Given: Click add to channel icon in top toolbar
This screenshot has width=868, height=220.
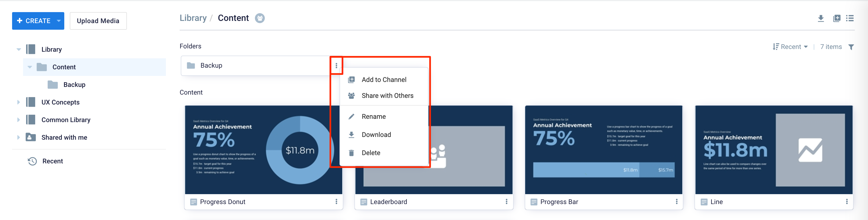Looking at the screenshot, I should click(837, 18).
